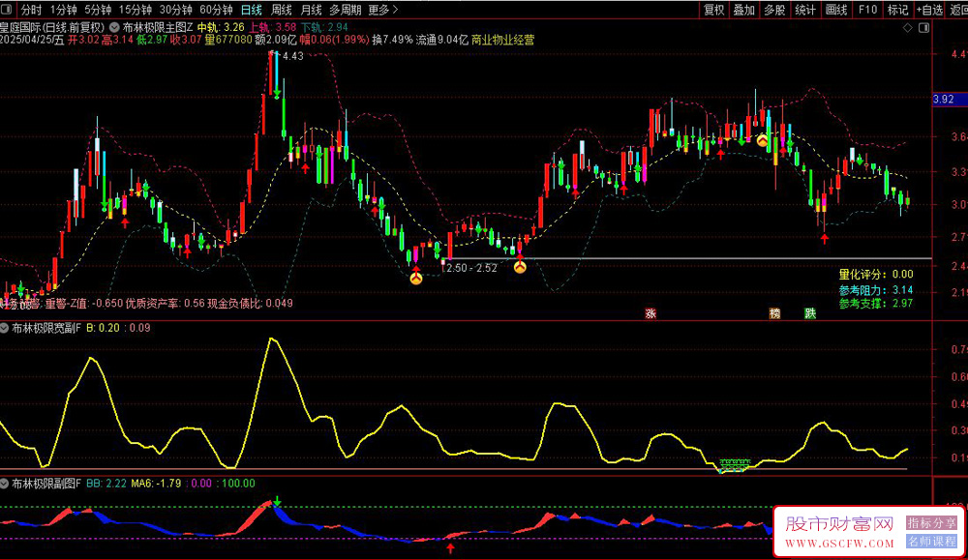This screenshot has height=560, width=968.
Task: Click the diamond icon above the chart
Action: [x=908, y=28]
